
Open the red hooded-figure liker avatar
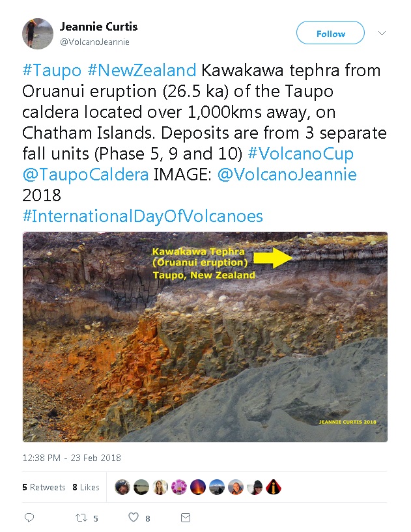(x=274, y=487)
